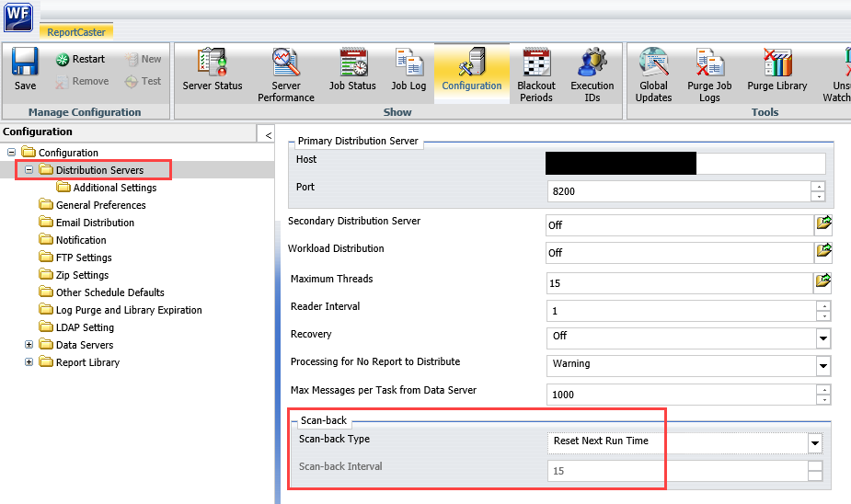Click the WF application logo icon
Screen dimensions: 851x504
click(17, 17)
